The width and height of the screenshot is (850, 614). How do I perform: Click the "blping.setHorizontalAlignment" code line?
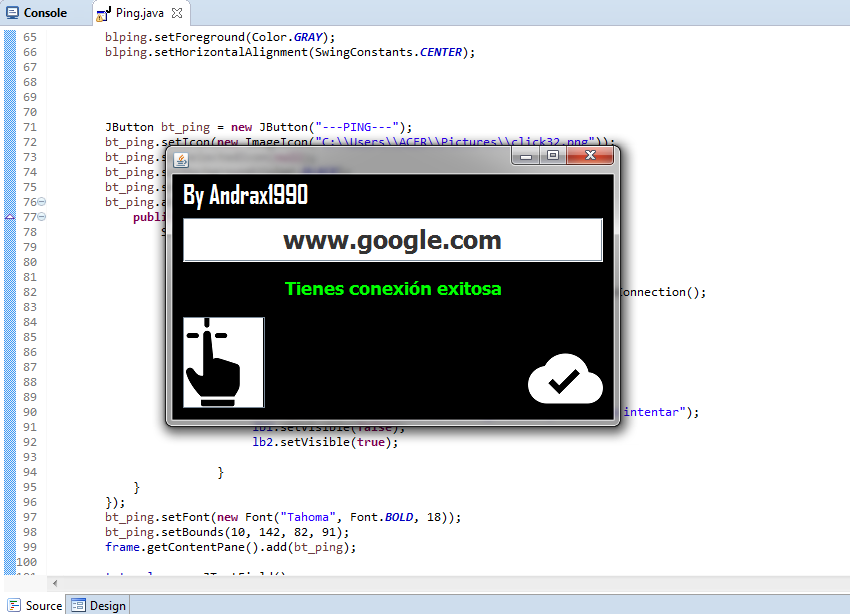pyautogui.click(x=290, y=53)
